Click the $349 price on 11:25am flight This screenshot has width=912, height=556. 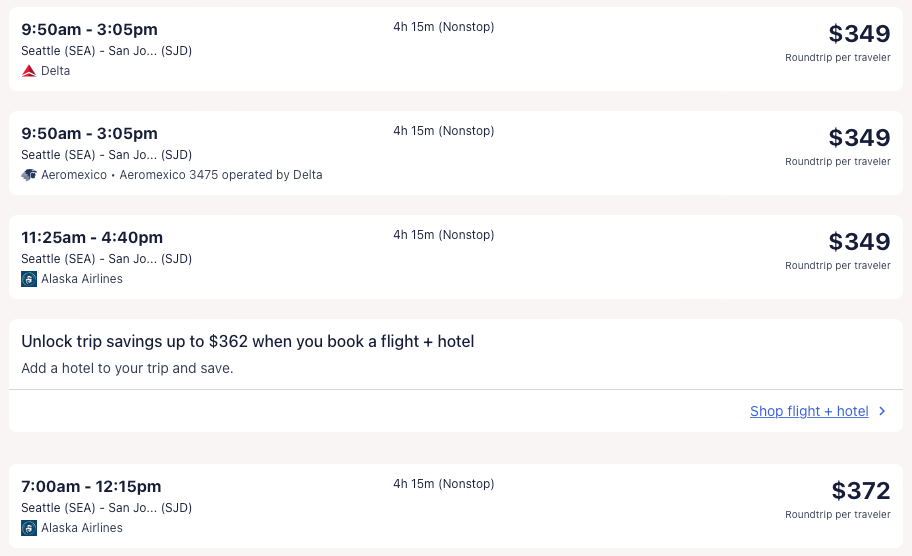pos(859,242)
